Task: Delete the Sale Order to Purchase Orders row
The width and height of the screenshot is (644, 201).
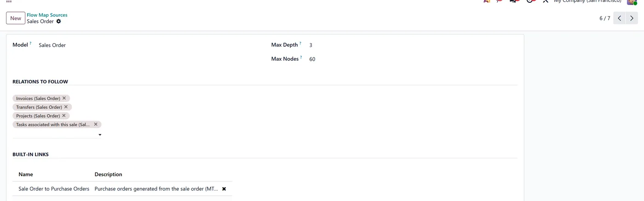Action: point(224,189)
